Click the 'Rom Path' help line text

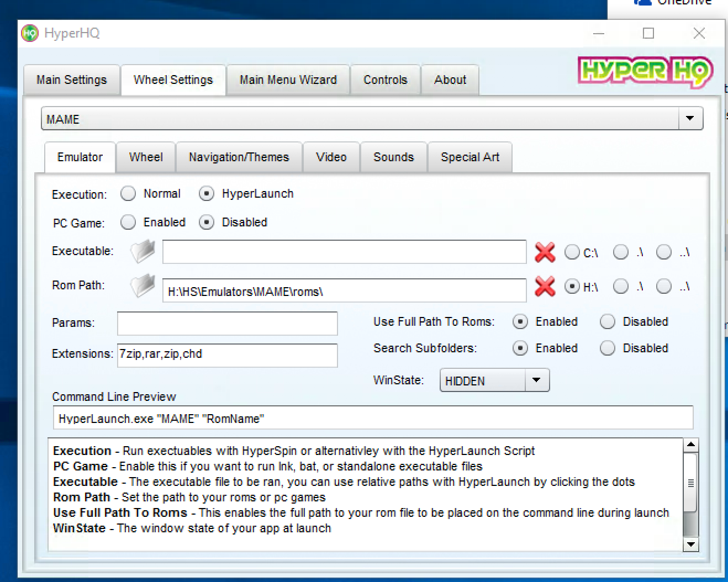click(189, 497)
